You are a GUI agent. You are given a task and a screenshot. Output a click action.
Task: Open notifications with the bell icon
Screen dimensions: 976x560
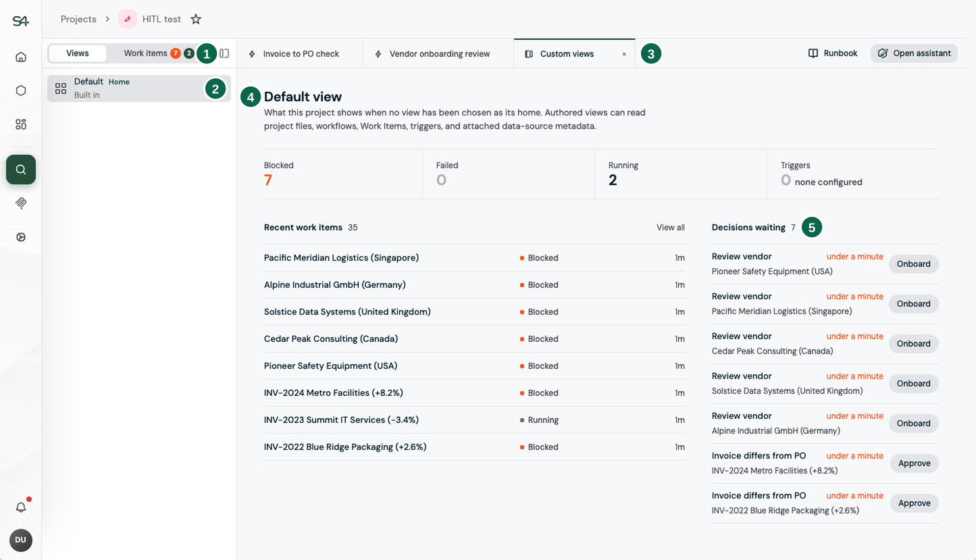[21, 507]
